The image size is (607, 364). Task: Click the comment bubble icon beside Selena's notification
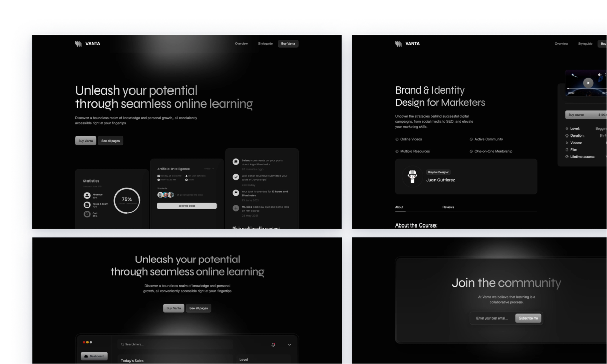coord(236,162)
